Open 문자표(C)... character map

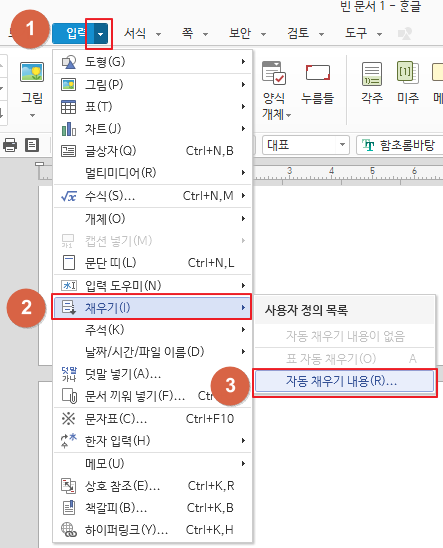153,419
